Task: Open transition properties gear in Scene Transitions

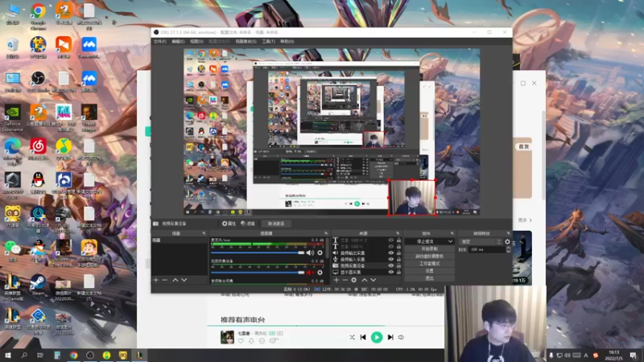Action: pos(507,242)
